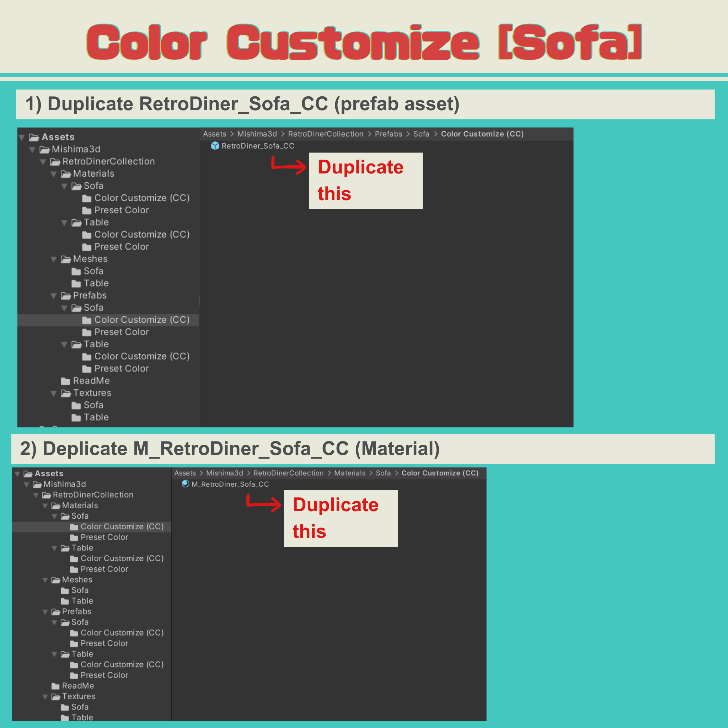The height and width of the screenshot is (728, 728).
Task: Click Assets in the step 1 breadcrumb path
Action: [x=215, y=134]
